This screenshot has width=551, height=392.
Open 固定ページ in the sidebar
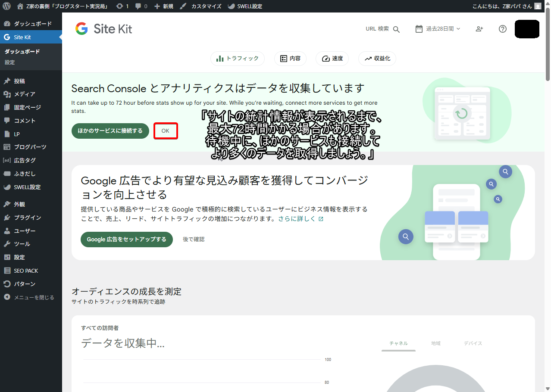pos(31,107)
